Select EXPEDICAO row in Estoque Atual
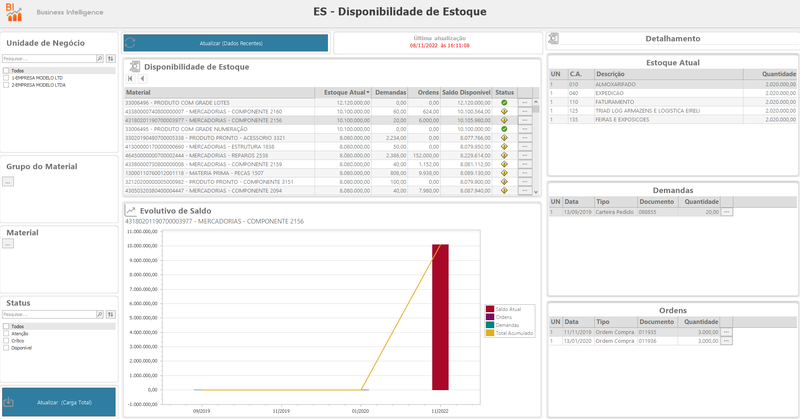The width and height of the screenshot is (800, 419). 673,93
